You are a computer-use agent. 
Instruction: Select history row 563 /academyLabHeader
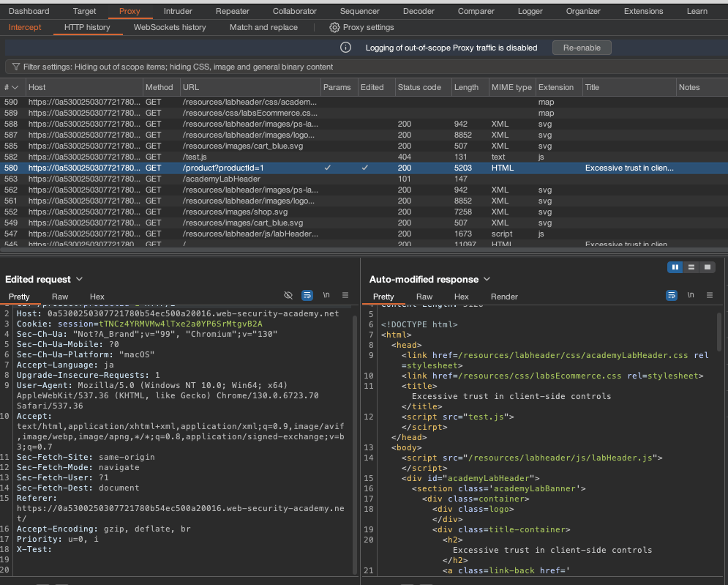click(364, 179)
